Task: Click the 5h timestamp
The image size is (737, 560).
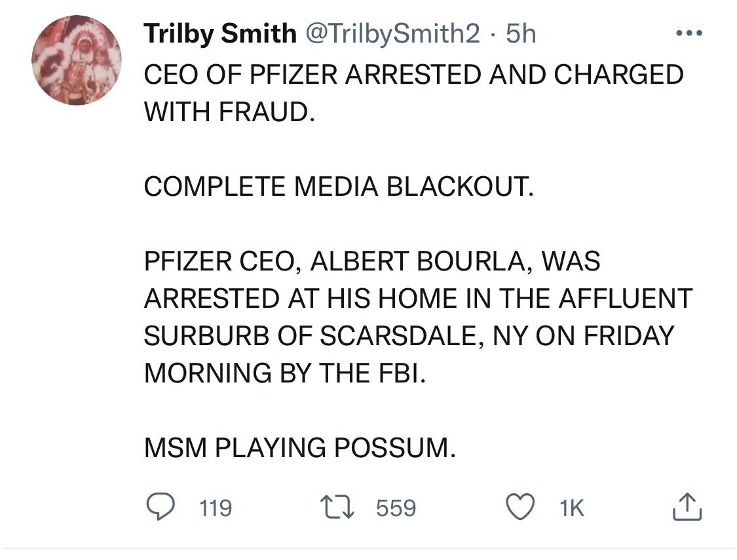Action: click(x=521, y=34)
